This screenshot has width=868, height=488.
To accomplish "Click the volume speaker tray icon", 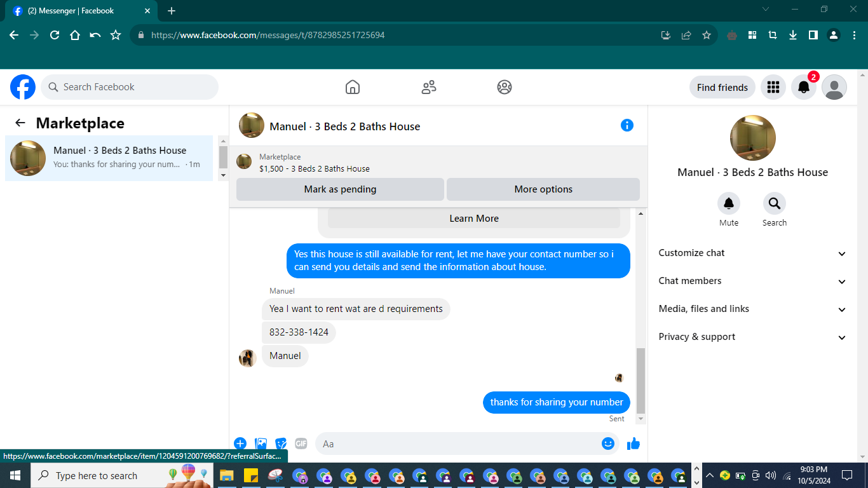I will point(771,475).
